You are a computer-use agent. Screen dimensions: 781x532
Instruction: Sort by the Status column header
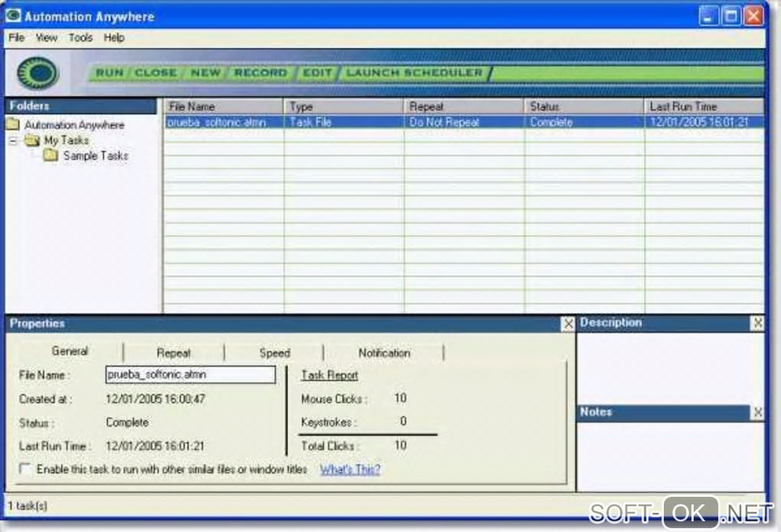[x=583, y=106]
